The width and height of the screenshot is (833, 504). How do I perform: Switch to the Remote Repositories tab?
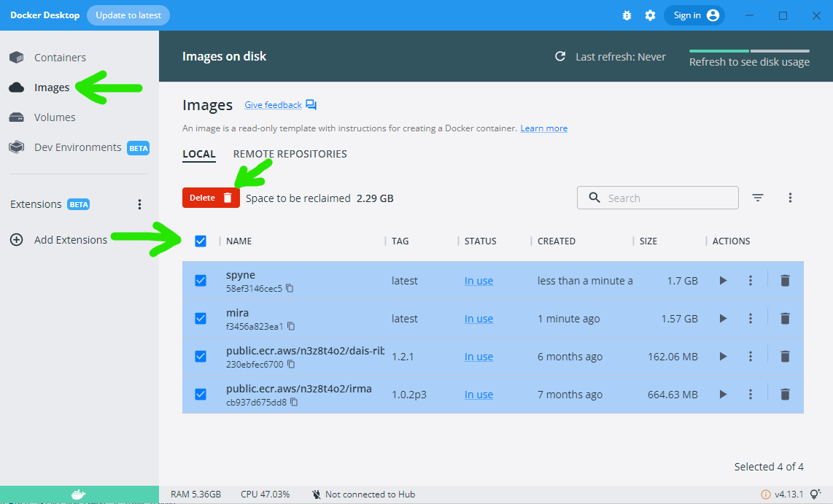[290, 154]
